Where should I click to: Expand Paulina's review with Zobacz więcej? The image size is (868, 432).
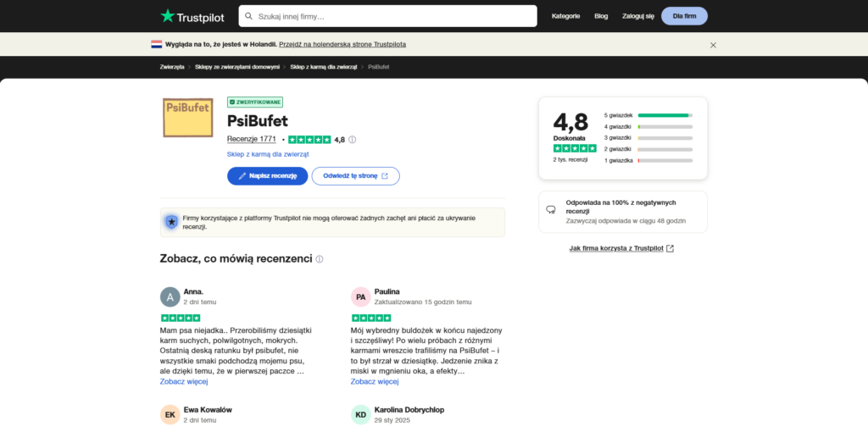(375, 382)
